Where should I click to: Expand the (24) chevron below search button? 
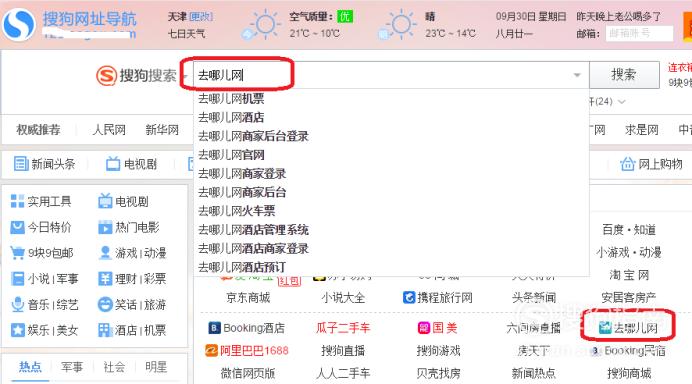pos(621,102)
